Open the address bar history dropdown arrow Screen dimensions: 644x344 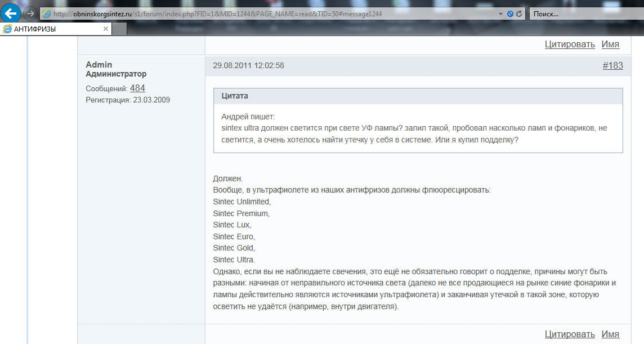(x=500, y=14)
